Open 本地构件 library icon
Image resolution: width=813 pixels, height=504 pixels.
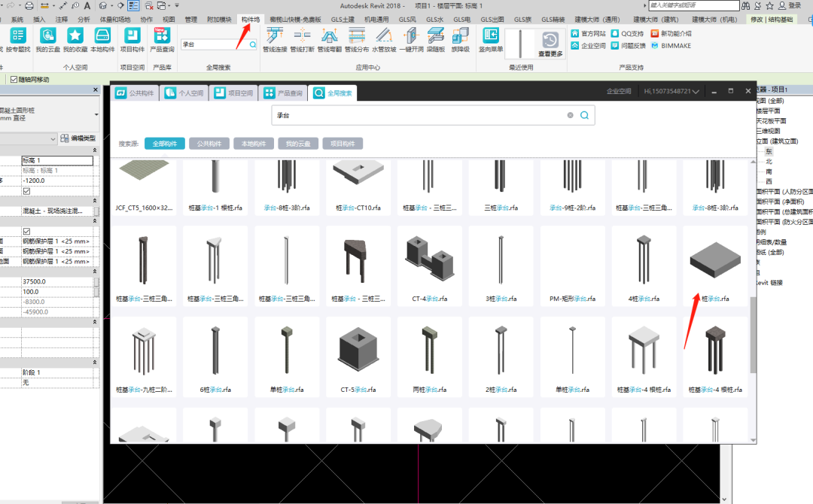(102, 40)
